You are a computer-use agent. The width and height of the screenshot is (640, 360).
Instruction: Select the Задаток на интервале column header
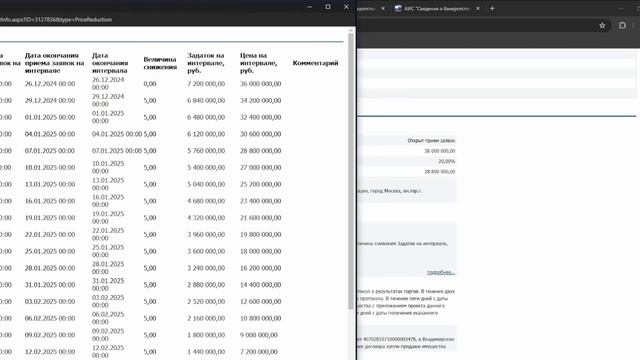pyautogui.click(x=206, y=63)
